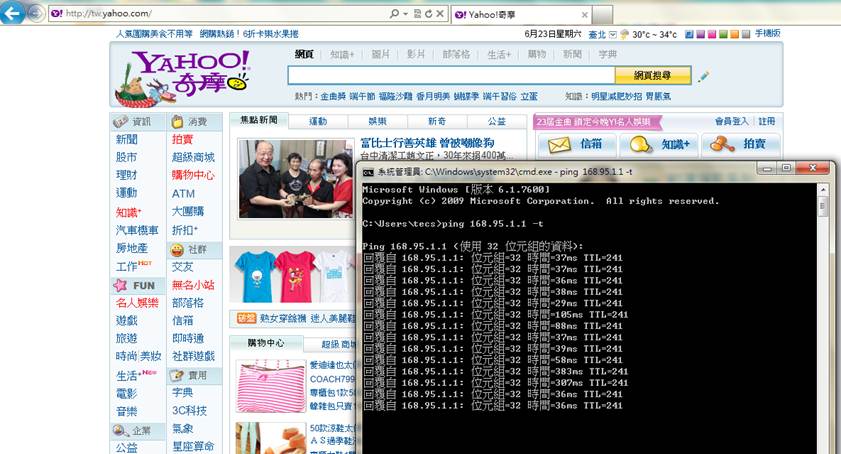Click the browser Back arrow button
The height and width of the screenshot is (454, 841).
pos(12,13)
